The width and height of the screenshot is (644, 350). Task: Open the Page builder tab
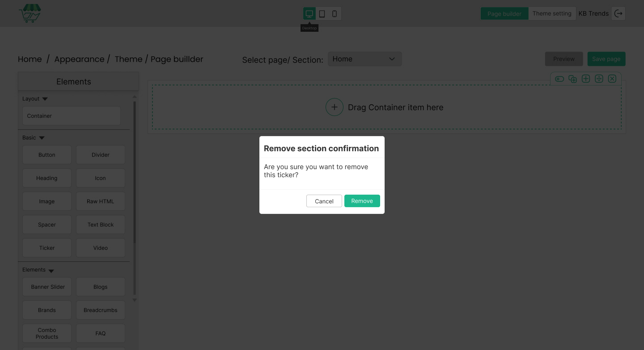pyautogui.click(x=504, y=13)
